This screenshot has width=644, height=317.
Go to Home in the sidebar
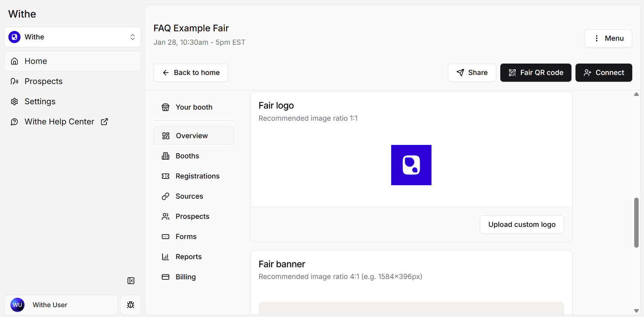coord(72,61)
